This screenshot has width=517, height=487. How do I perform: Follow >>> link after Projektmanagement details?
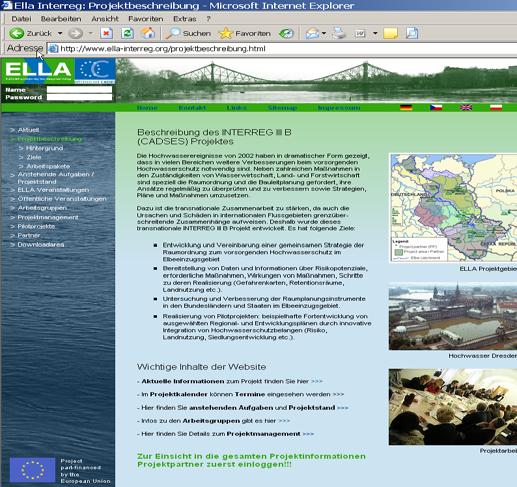(308, 434)
